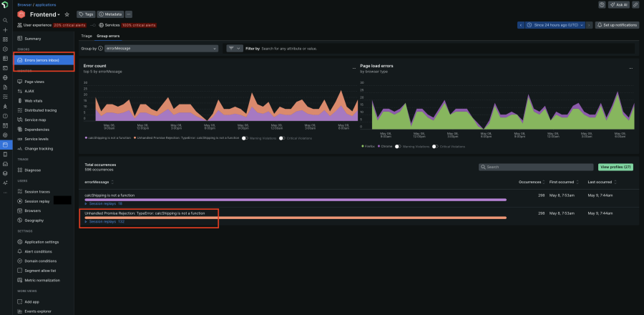Viewport: 644px width, 315px height.
Task: Open the Page load errors chart options menu
Action: [x=630, y=68]
